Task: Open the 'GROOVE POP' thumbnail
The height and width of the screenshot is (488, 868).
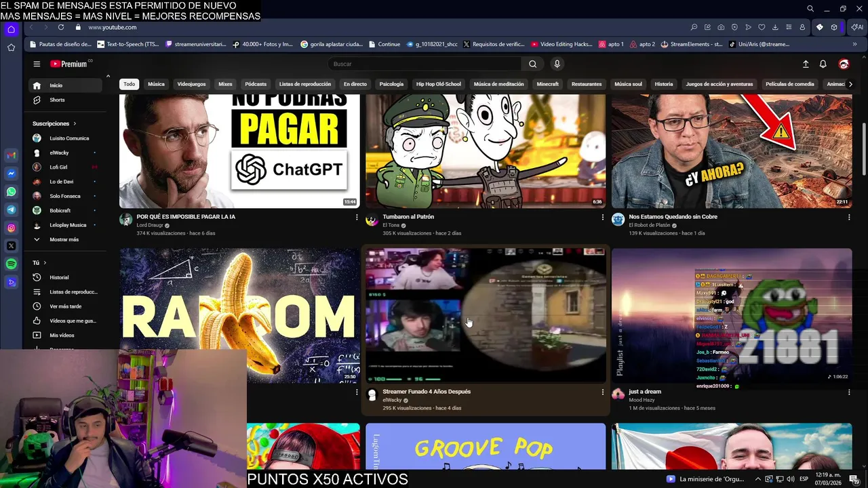Action: [486, 446]
